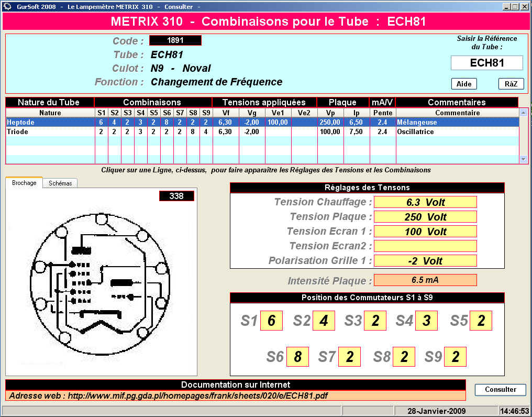Click the Tension Plaque value 250 Volt

425,217
